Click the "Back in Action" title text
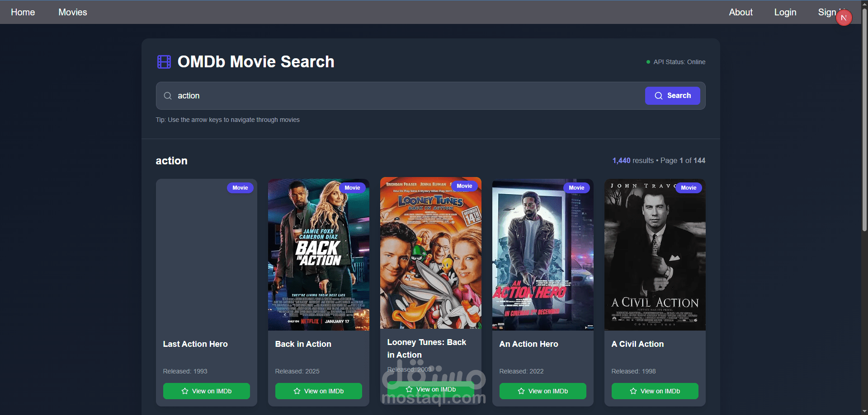The image size is (868, 415). (x=303, y=344)
